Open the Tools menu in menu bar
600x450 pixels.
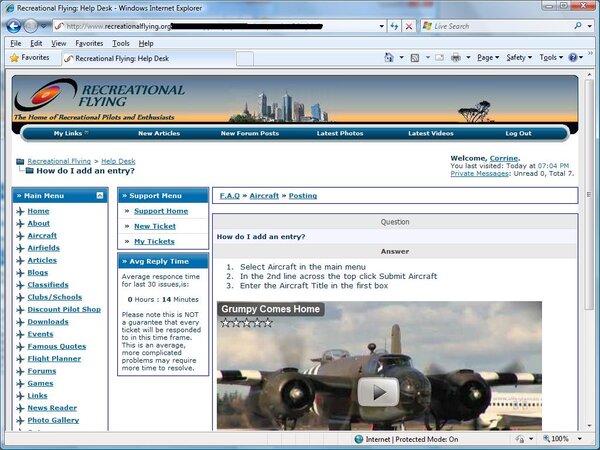coord(121,43)
